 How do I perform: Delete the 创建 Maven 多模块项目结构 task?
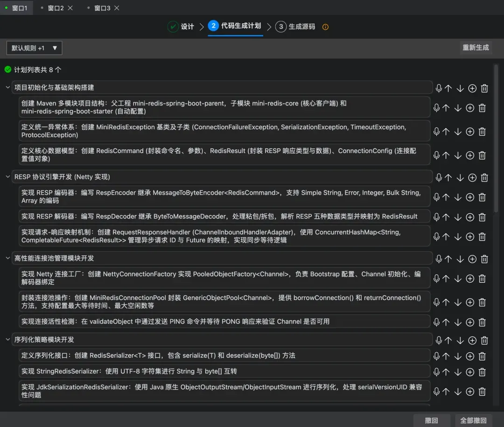pos(482,108)
